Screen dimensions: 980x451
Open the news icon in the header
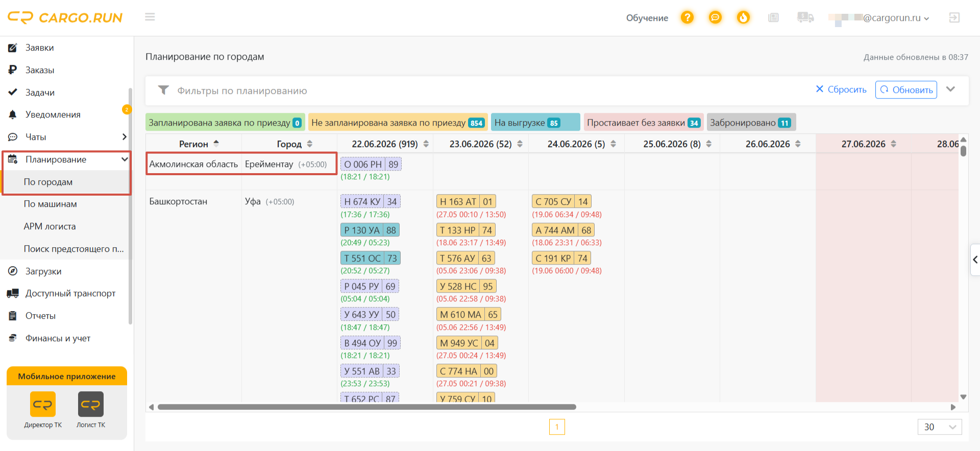pyautogui.click(x=773, y=17)
